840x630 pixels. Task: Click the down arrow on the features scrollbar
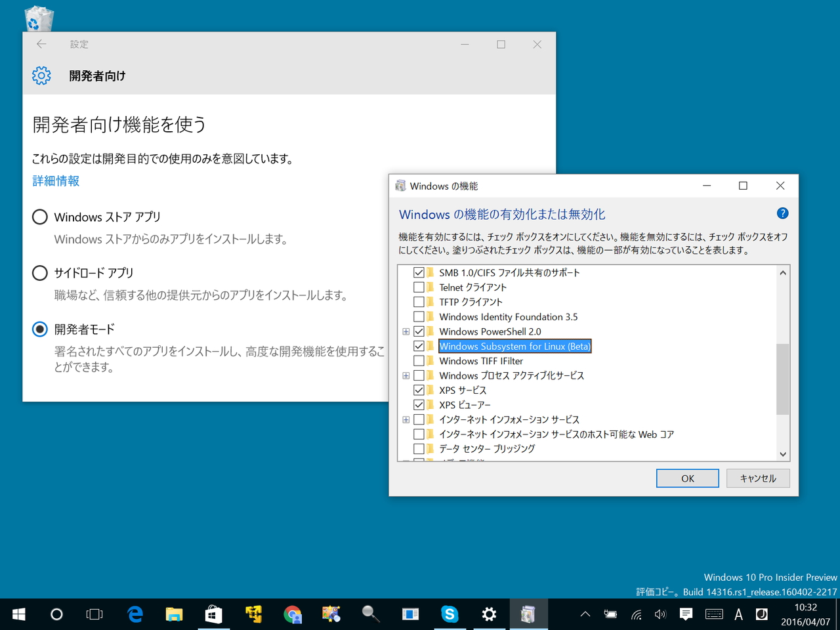[x=782, y=453]
